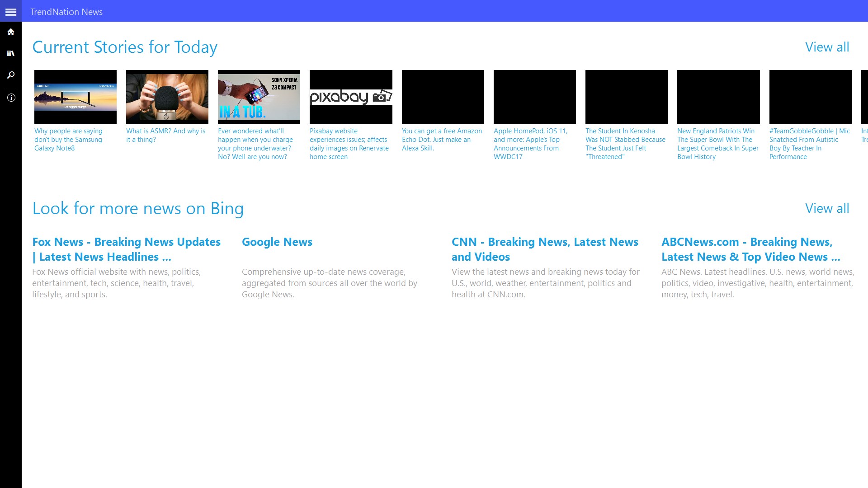The height and width of the screenshot is (488, 868).
Task: Click the Home icon in sidebar
Action: [11, 32]
